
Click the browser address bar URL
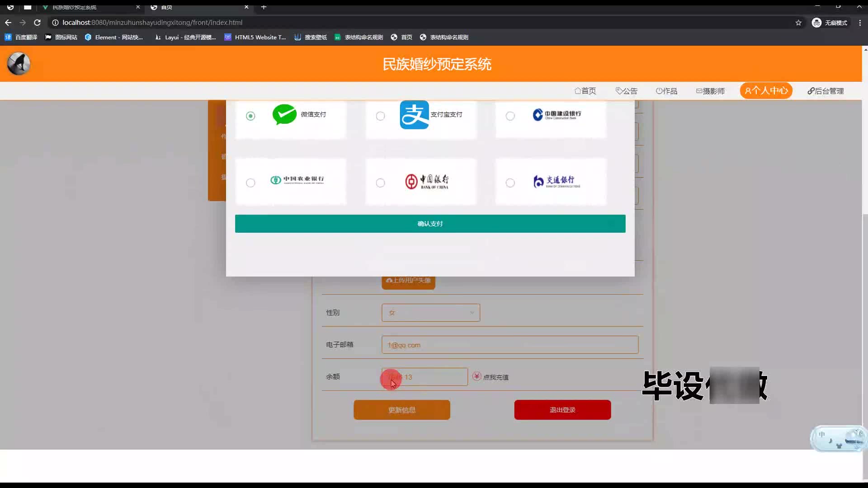tap(152, 23)
